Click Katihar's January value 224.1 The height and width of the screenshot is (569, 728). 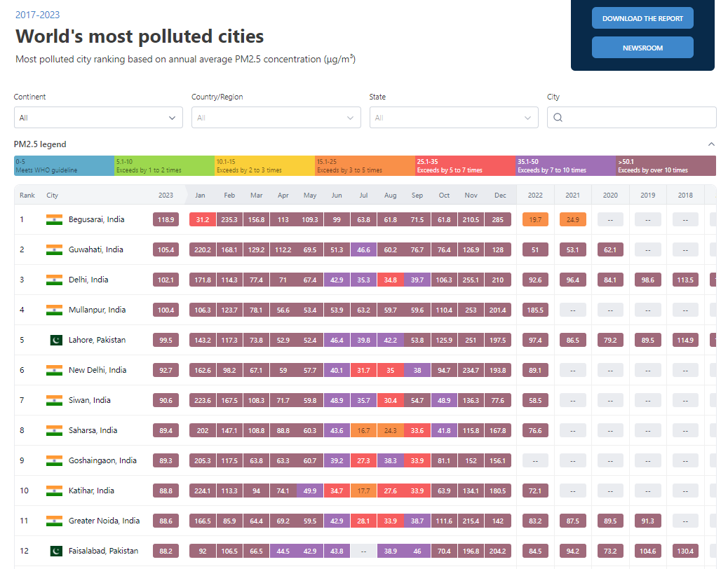203,491
